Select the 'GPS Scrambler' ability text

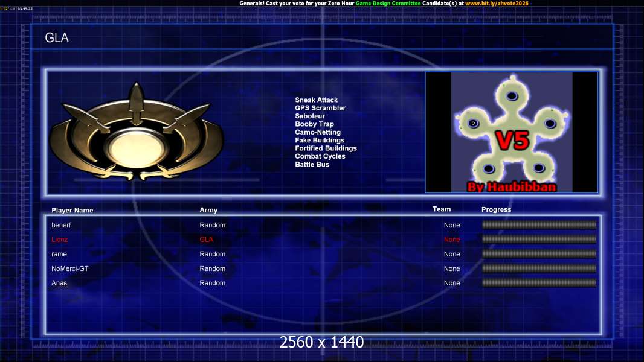[320, 108]
